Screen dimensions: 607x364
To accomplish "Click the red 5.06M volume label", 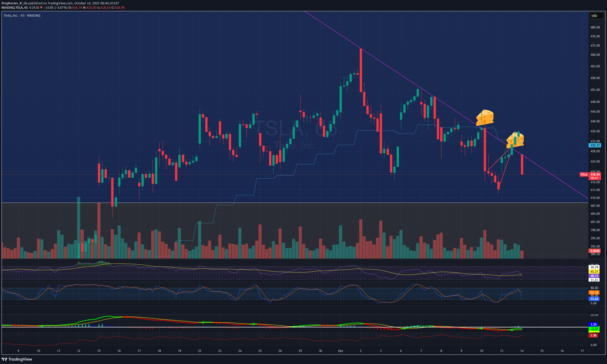I will [x=595, y=251].
